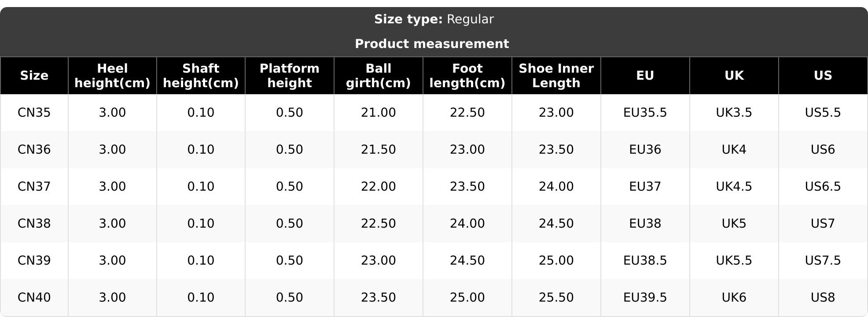Click the Shaft height(cm) header

pos(201,76)
